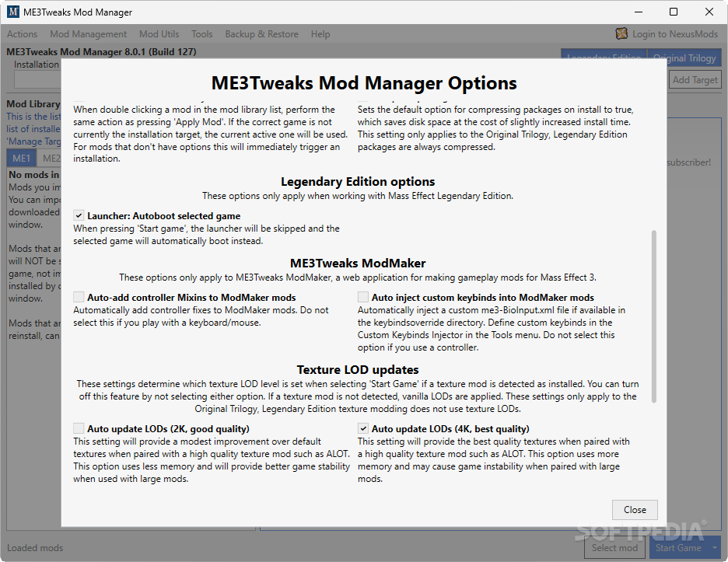Viewport: 728px width, 562px height.
Task: Open the Actions menu
Action: pyautogui.click(x=22, y=34)
